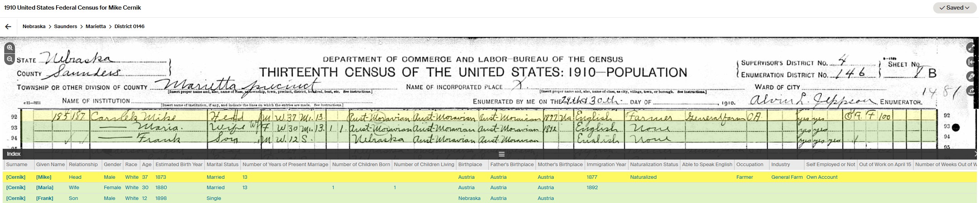Enter full screen image view
This screenshot has height=203, width=980.
[971, 48]
